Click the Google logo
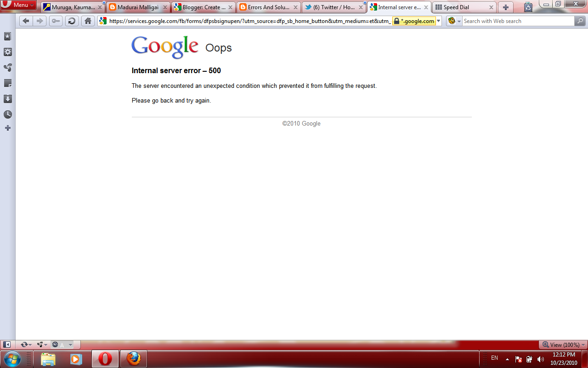 [165, 47]
